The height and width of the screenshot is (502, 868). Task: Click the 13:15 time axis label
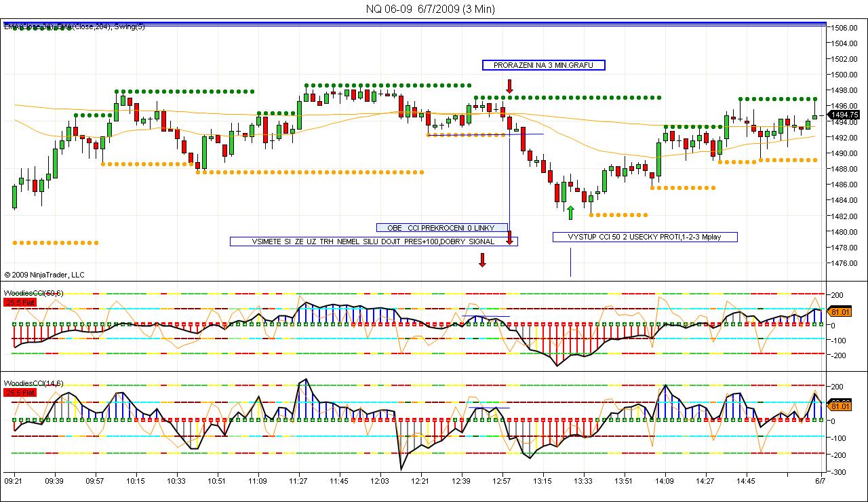(x=542, y=481)
